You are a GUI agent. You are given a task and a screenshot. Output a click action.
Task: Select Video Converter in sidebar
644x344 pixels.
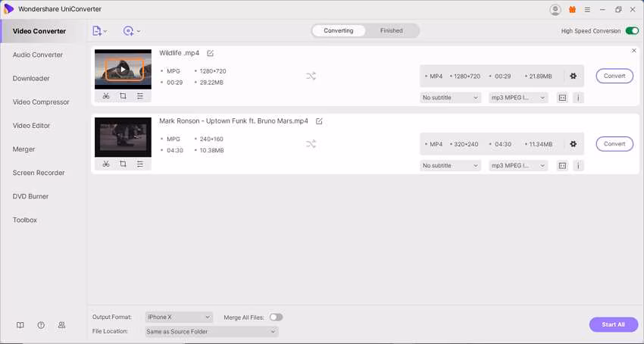39,31
